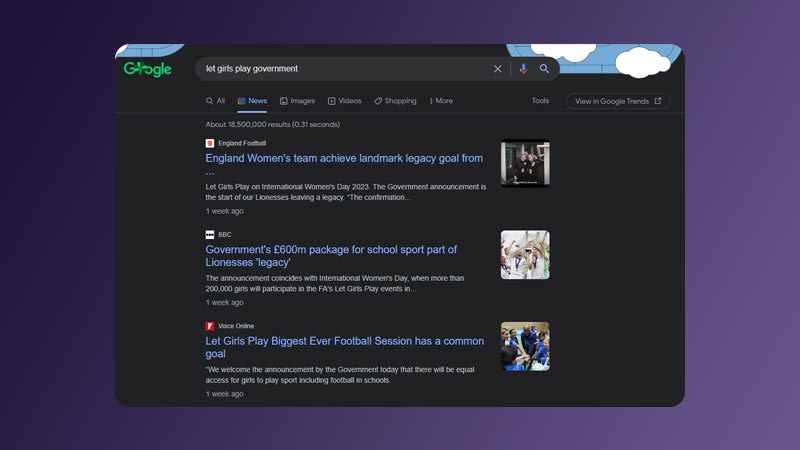Image resolution: width=800 pixels, height=450 pixels.
Task: Click '1 week ago' under BBC result
Action: pos(224,303)
